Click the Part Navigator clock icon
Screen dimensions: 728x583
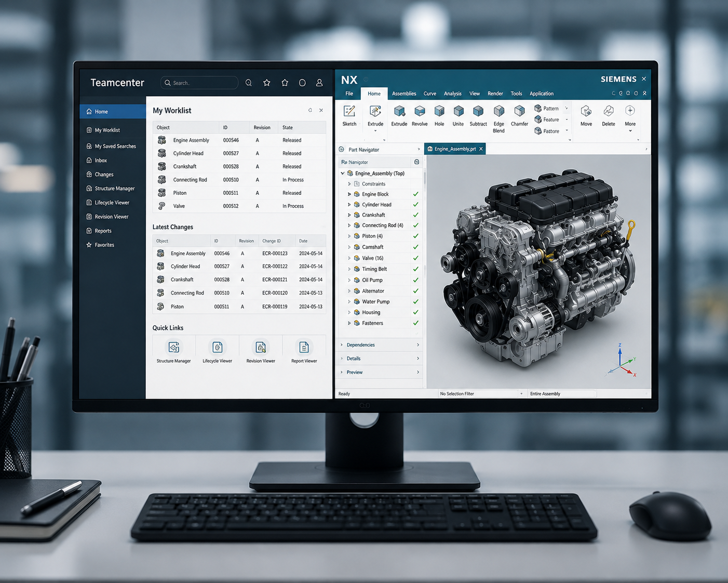342,150
